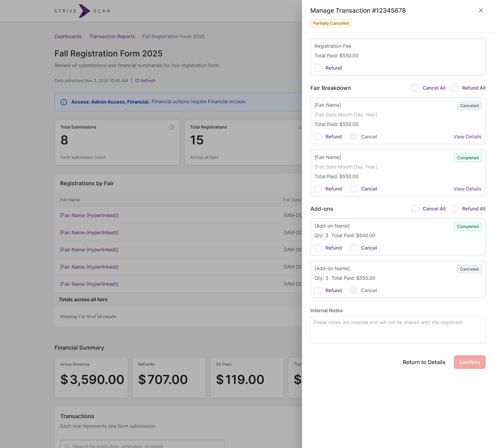This screenshot has width=494, height=448.
Task: Click the Refunds $707.00 card
Action: point(169,377)
